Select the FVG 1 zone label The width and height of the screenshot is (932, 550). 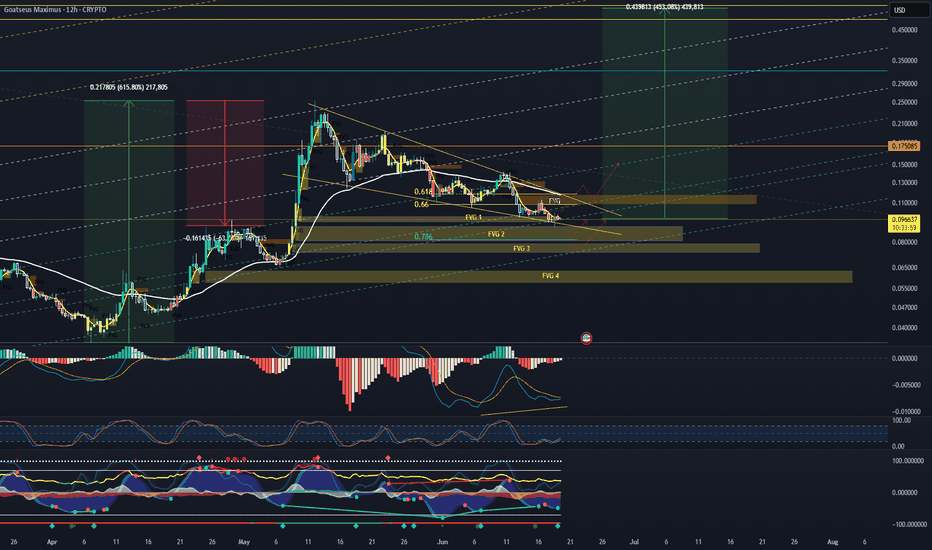click(473, 218)
